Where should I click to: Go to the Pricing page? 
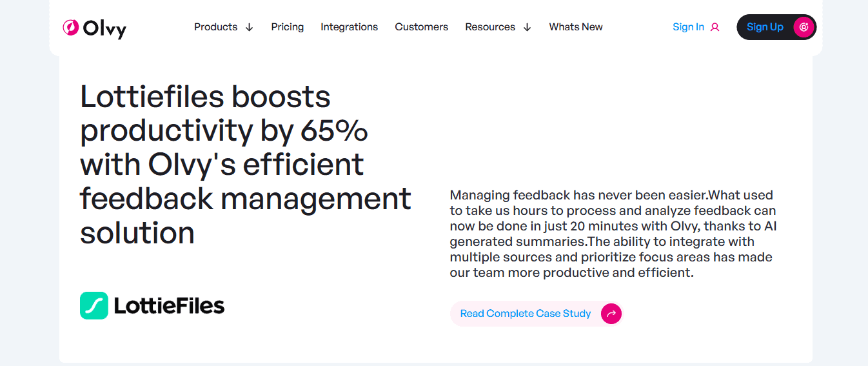click(x=288, y=27)
